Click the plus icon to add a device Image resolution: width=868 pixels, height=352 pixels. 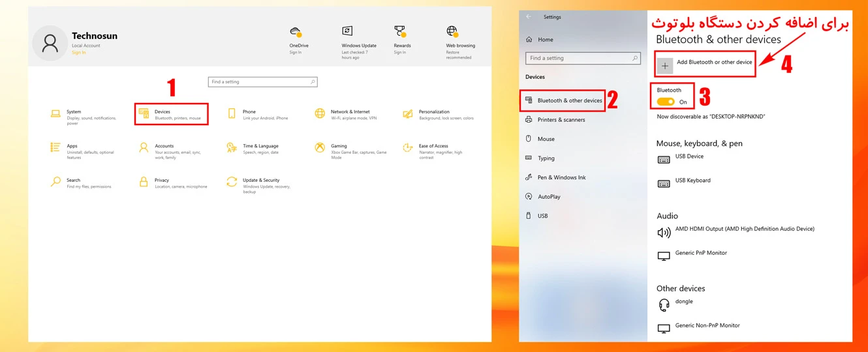665,66
